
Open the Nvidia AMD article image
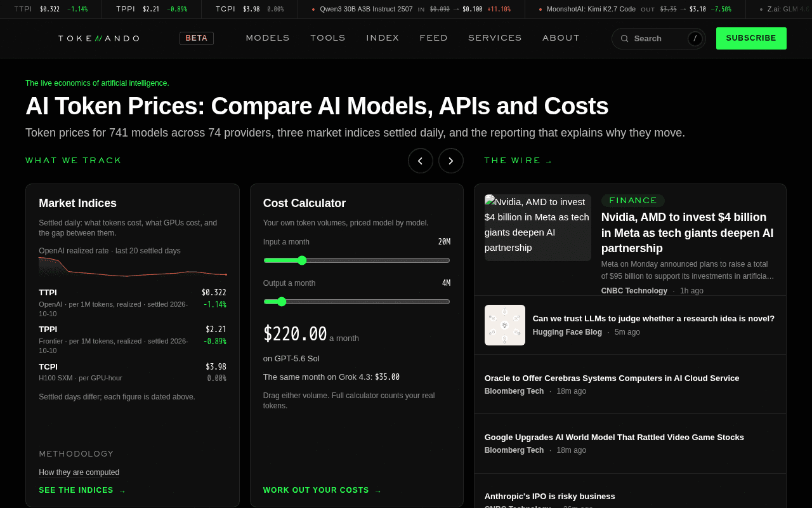(538, 227)
